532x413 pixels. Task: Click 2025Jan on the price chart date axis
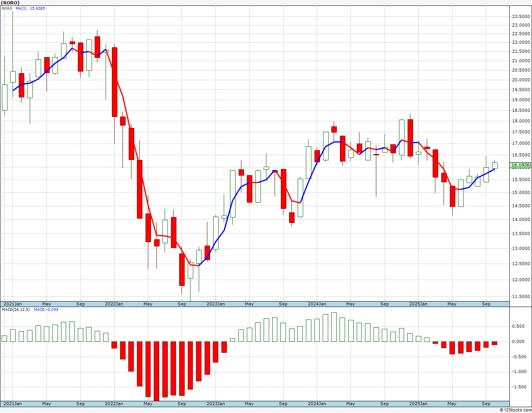click(418, 304)
